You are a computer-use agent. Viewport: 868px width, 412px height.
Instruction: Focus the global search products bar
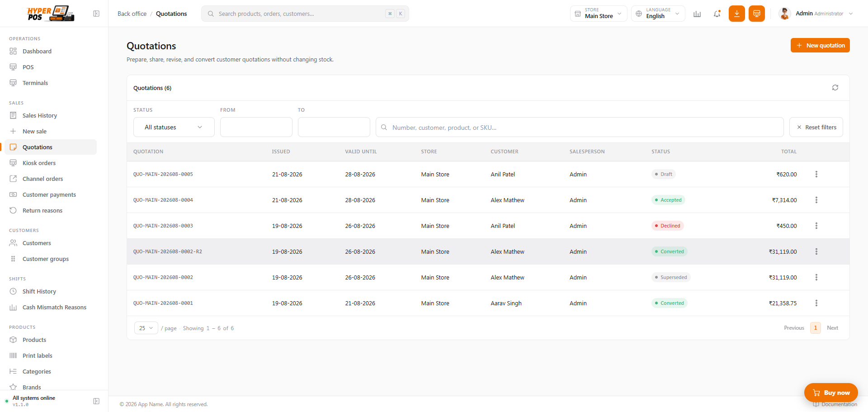tap(305, 14)
